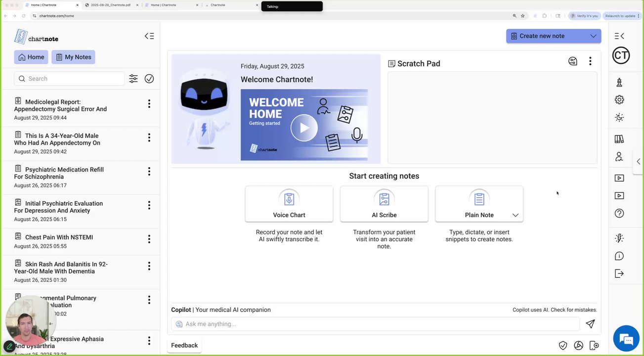Open the library books icon
644x356 pixels.
tap(619, 139)
